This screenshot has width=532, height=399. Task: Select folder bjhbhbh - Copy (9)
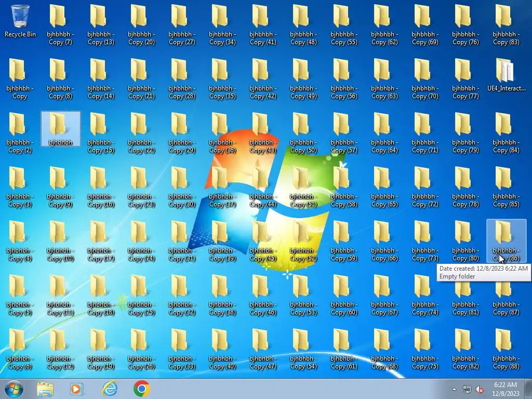click(60, 187)
